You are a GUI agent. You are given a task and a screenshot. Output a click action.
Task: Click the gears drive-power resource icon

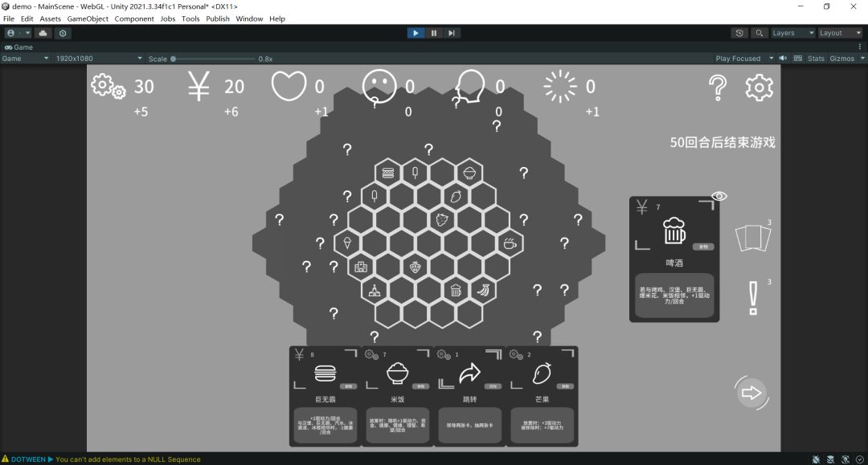[x=108, y=87]
